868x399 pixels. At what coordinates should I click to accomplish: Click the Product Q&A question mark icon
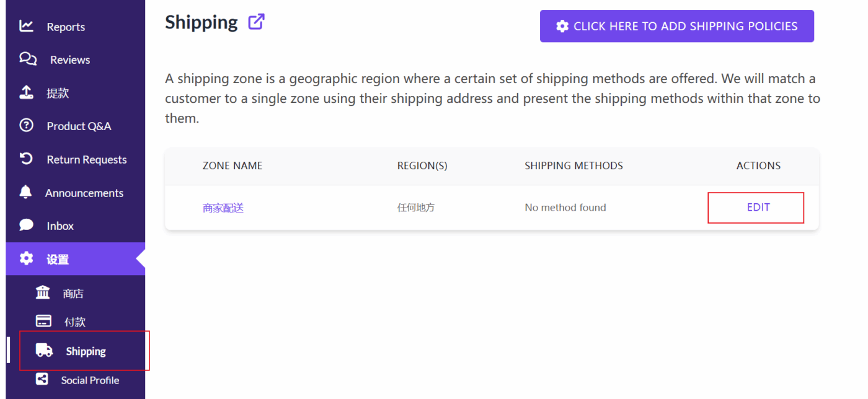pyautogui.click(x=26, y=126)
